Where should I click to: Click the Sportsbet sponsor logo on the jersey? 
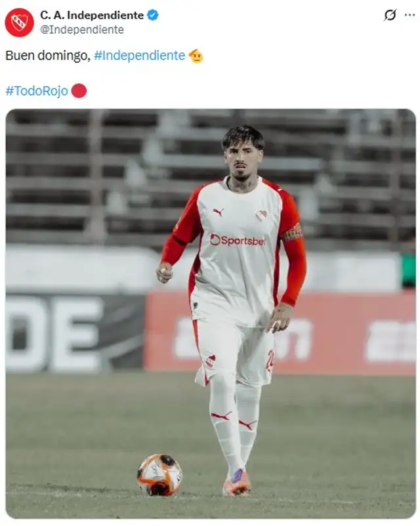coord(238,240)
